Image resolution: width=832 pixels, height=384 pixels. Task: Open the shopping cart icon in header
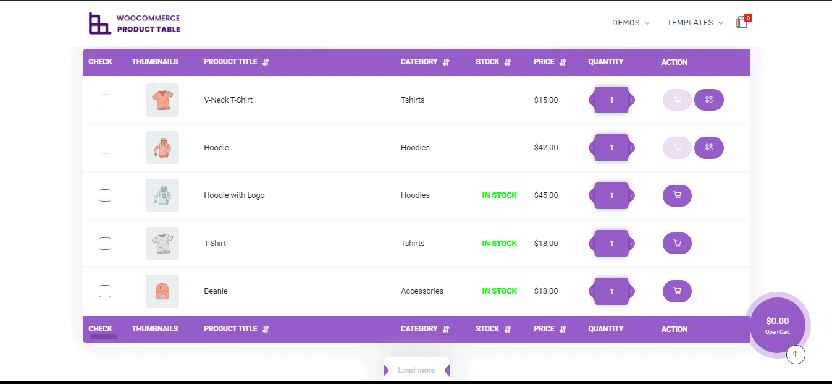tap(742, 22)
